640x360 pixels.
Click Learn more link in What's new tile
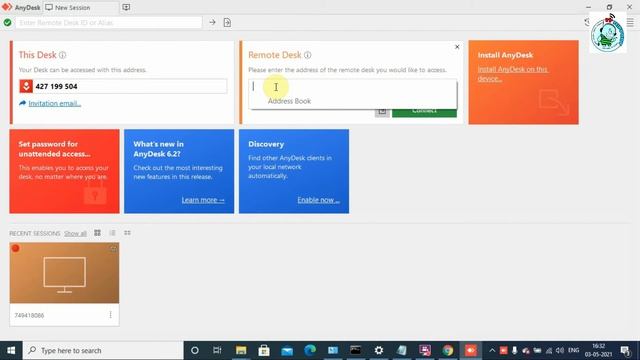pyautogui.click(x=203, y=200)
